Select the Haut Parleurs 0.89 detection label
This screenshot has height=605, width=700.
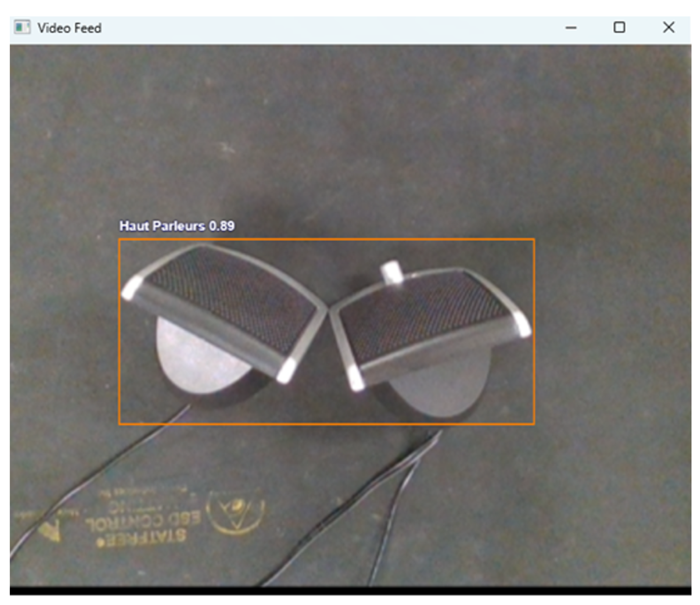click(x=177, y=226)
